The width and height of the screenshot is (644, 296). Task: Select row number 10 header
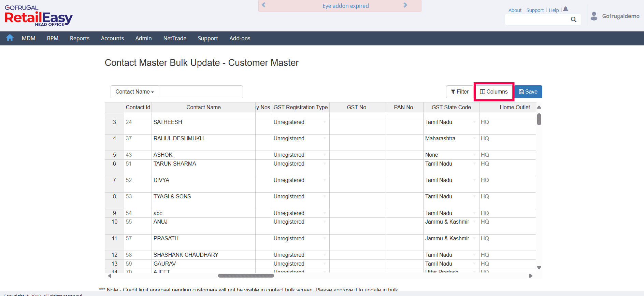click(x=114, y=226)
